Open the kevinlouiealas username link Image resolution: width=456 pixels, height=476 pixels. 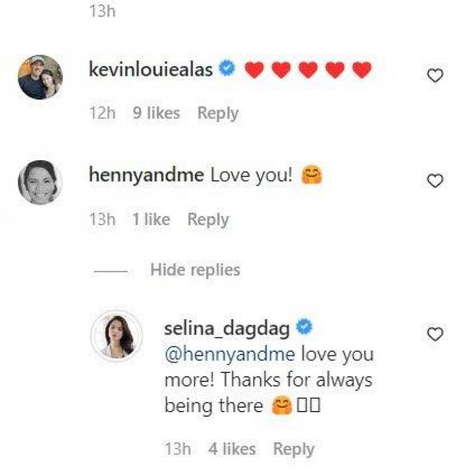pos(152,70)
